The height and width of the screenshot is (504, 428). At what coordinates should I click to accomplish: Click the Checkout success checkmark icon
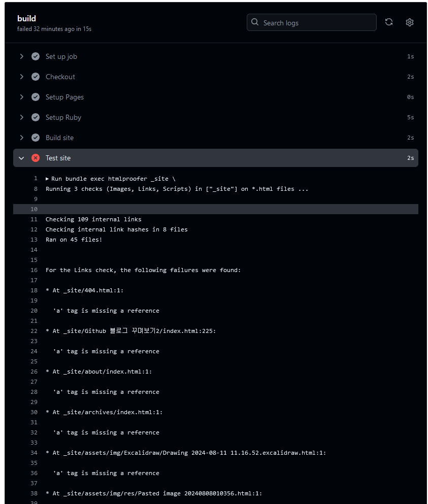[x=36, y=77]
